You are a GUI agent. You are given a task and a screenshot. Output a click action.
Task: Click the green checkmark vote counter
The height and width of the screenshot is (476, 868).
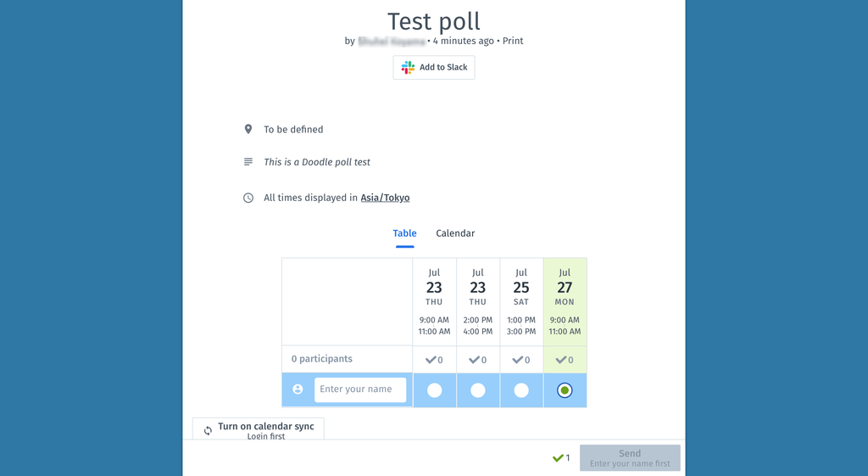coord(561,457)
